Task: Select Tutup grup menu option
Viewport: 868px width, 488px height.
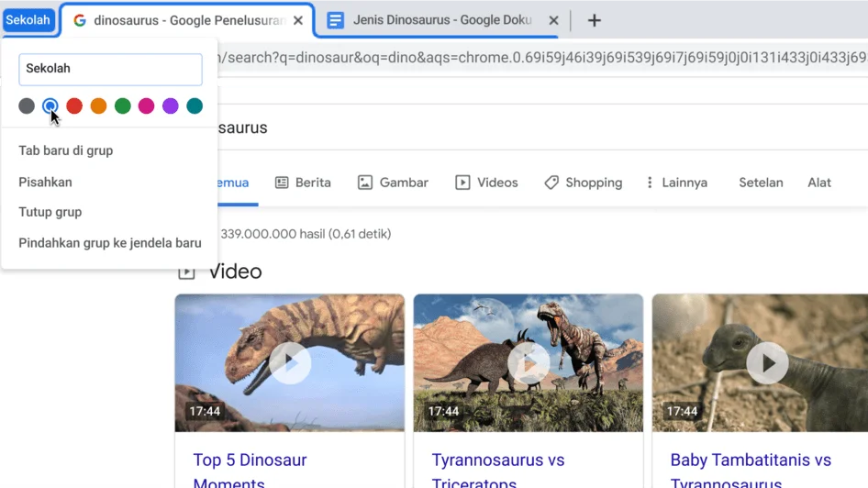Action: [x=50, y=212]
